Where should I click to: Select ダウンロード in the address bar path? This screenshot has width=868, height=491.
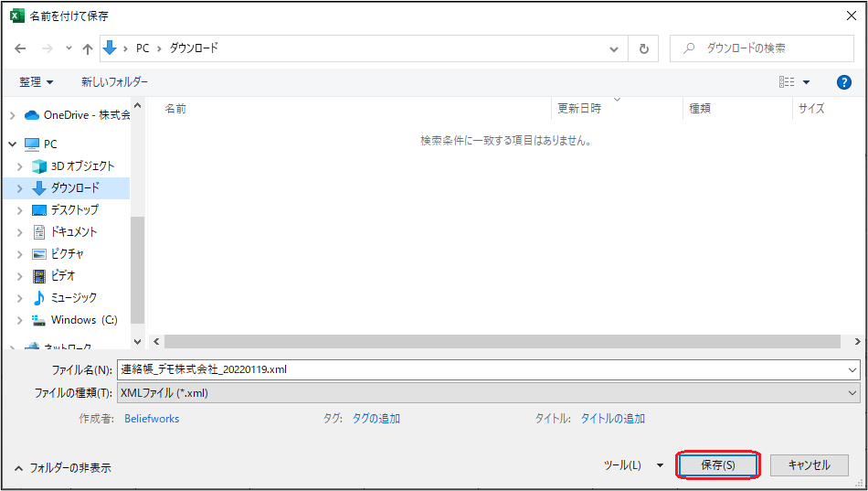pos(194,48)
